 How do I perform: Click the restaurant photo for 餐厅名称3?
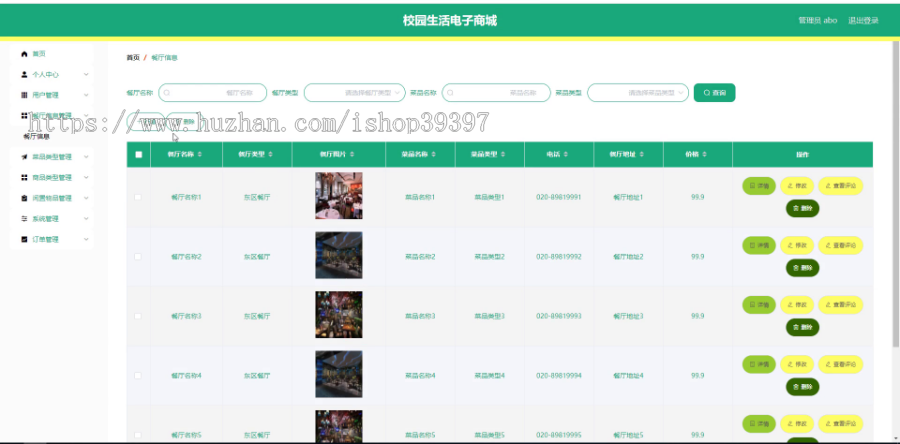339,314
